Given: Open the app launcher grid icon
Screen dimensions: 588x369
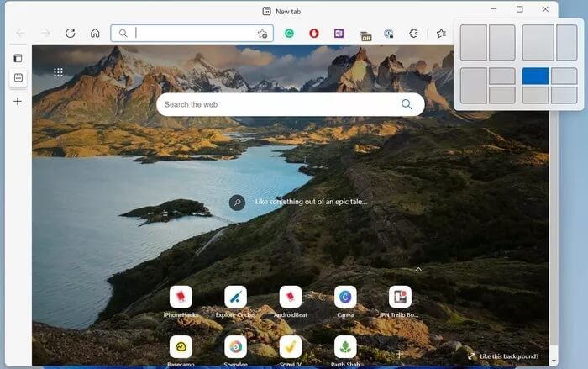Looking at the screenshot, I should click(x=58, y=72).
